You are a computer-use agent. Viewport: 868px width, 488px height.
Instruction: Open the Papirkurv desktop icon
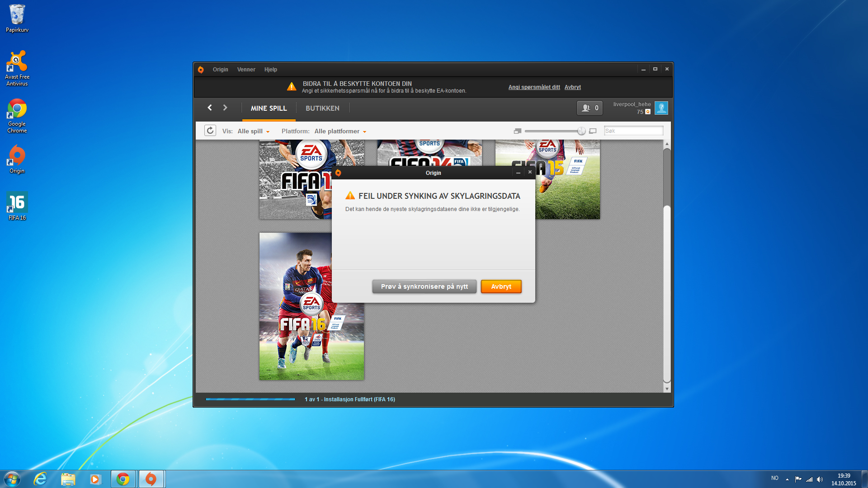pos(17,19)
